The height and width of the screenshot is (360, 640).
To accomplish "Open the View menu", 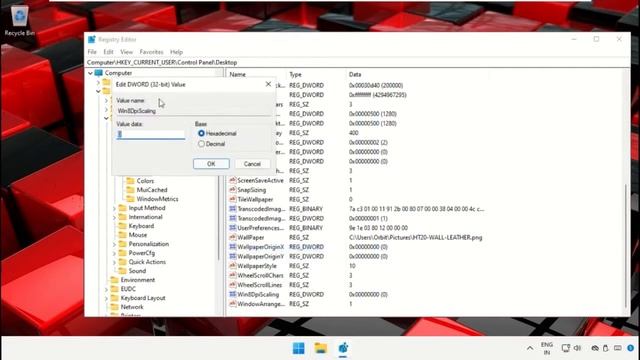I will pos(126,52).
